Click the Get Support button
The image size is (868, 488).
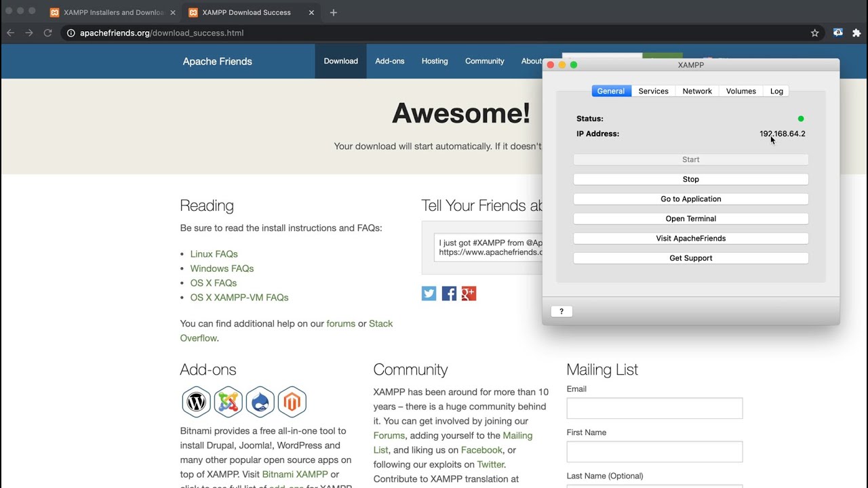[x=691, y=258]
